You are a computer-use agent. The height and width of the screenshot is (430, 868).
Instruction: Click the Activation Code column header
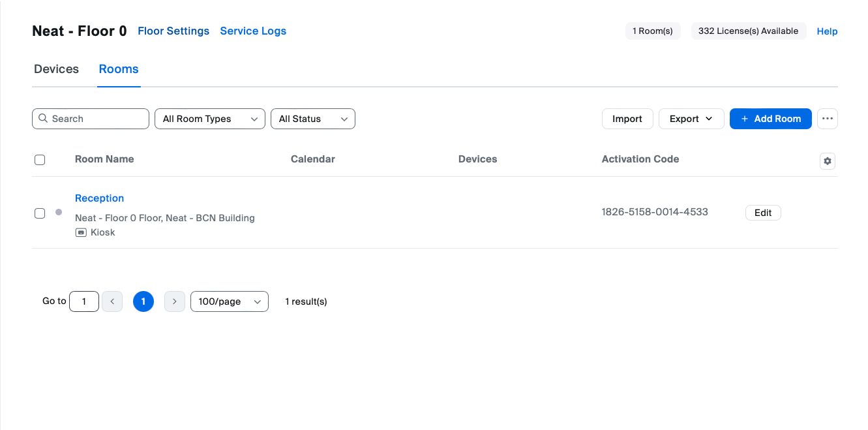tap(640, 159)
